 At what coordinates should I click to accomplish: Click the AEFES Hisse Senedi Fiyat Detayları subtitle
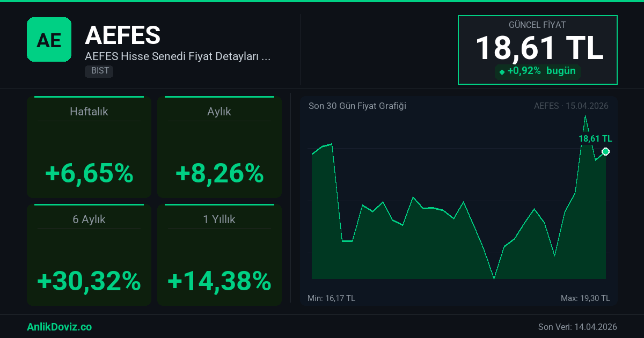tap(177, 56)
